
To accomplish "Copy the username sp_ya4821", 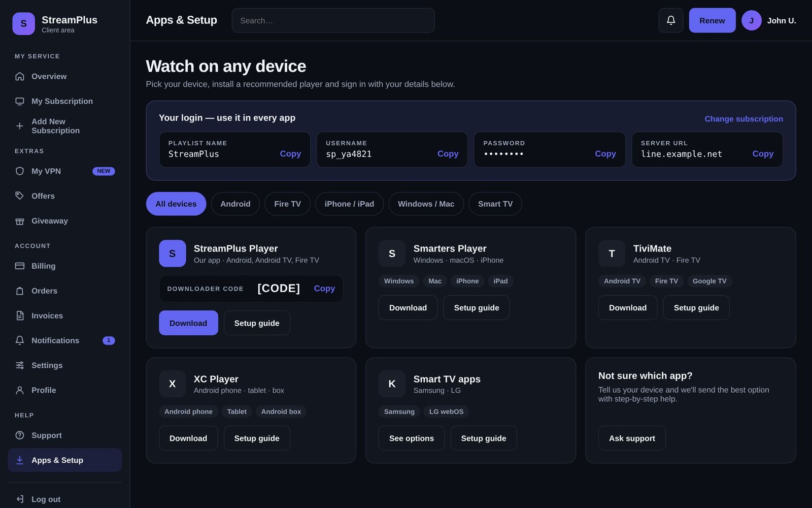I will click(x=448, y=153).
